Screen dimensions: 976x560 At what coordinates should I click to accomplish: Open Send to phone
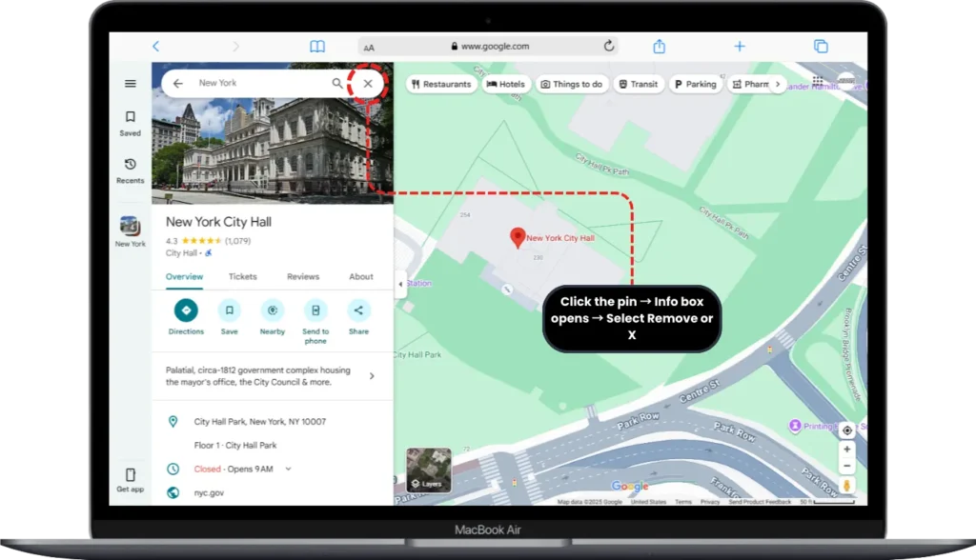point(315,309)
